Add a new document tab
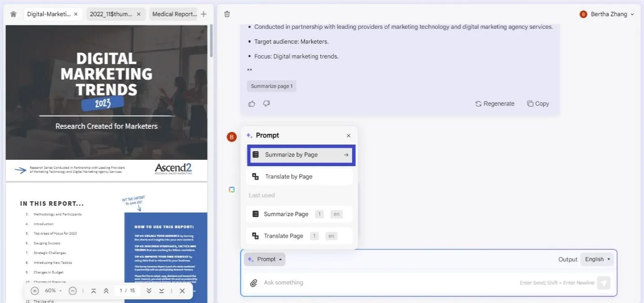The image size is (644, 303). point(204,14)
